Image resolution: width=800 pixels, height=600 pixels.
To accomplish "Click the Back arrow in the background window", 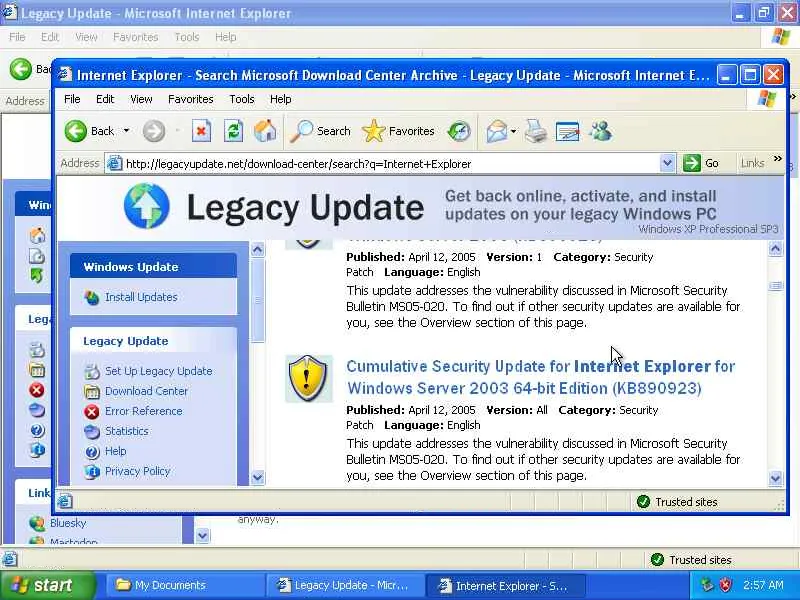I will click(21, 69).
